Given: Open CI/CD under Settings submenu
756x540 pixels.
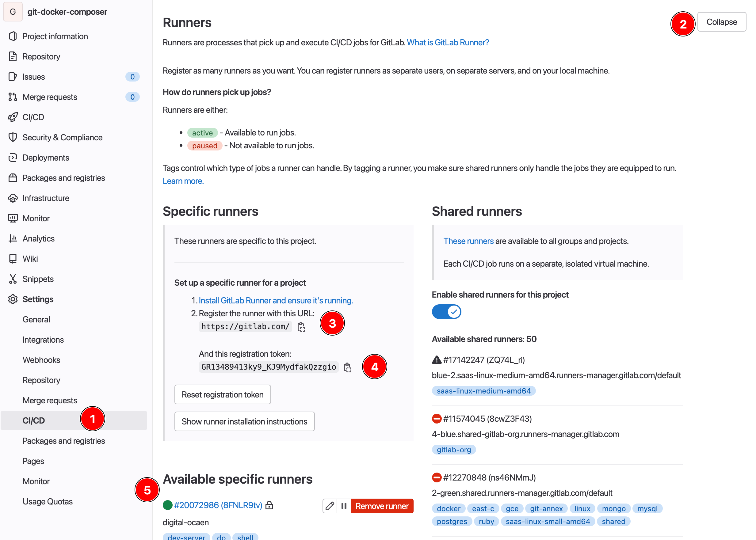Looking at the screenshot, I should pos(34,420).
